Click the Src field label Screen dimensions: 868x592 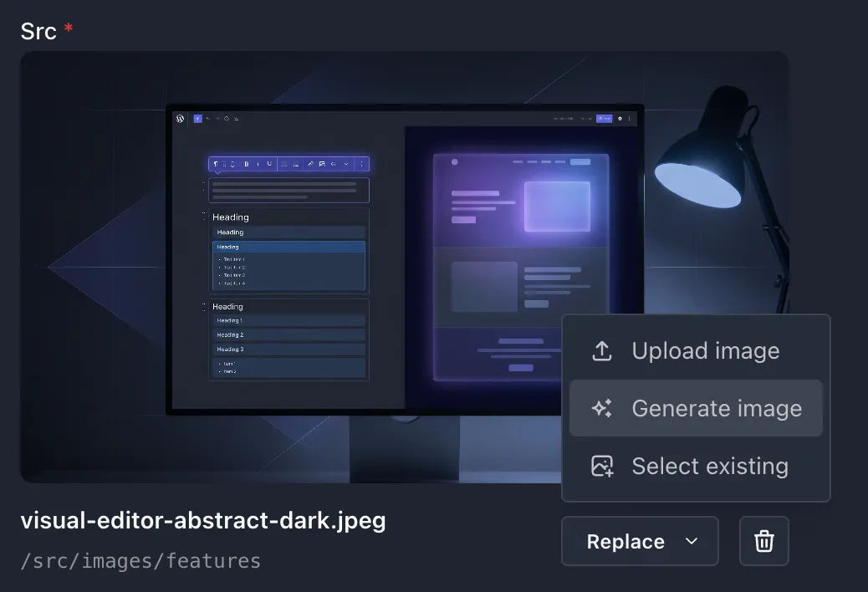tap(38, 32)
